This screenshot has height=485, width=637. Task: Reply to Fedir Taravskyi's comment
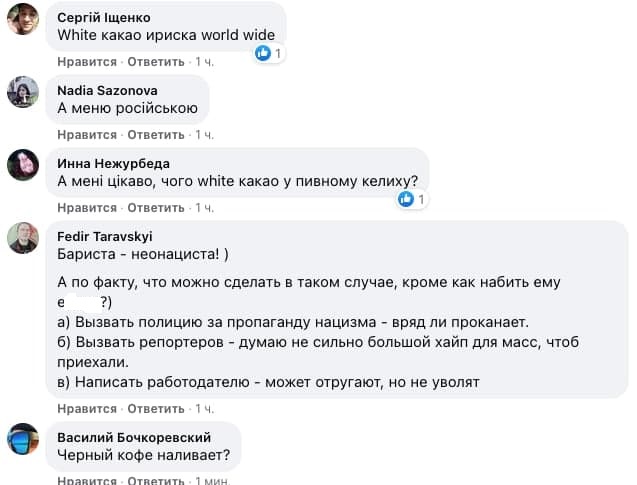pos(156,409)
